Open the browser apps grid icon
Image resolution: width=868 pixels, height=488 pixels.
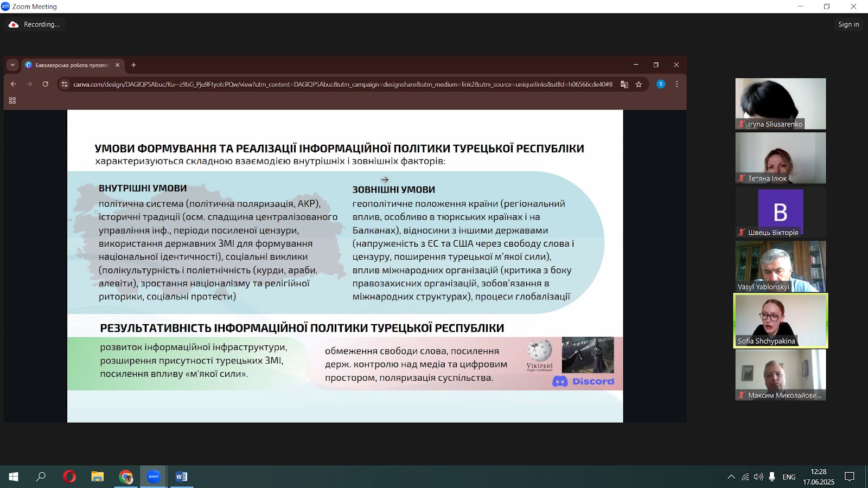(x=12, y=101)
